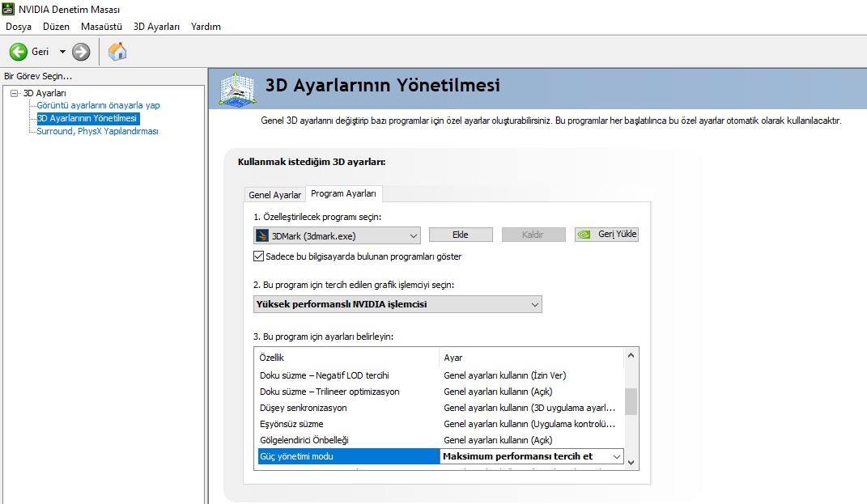
Task: Switch to the Genel Ayarlar tab
Action: 274,194
